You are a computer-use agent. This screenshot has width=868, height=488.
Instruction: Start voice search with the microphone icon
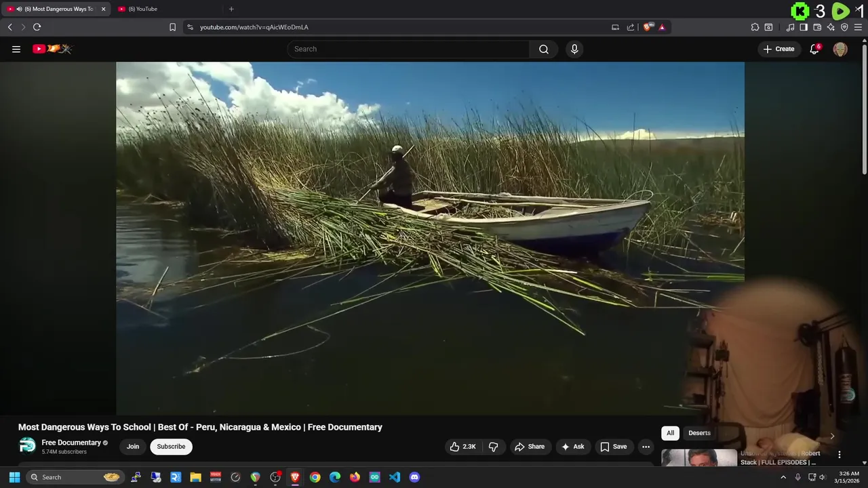[x=574, y=49]
